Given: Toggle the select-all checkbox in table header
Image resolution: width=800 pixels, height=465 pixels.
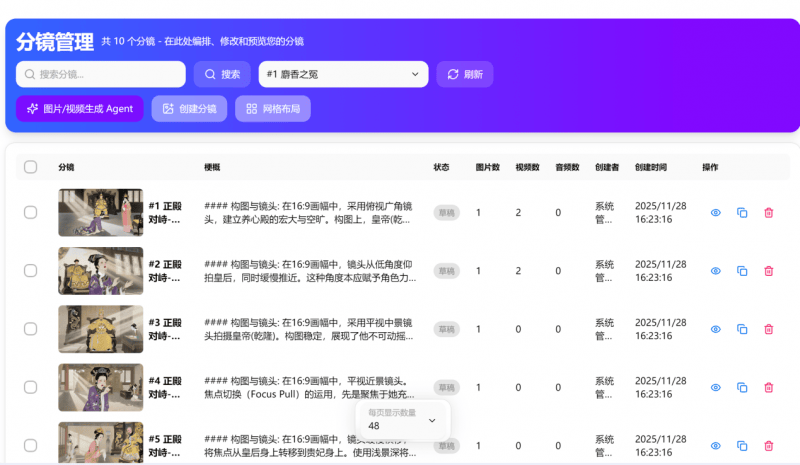Looking at the screenshot, I should tap(30, 167).
